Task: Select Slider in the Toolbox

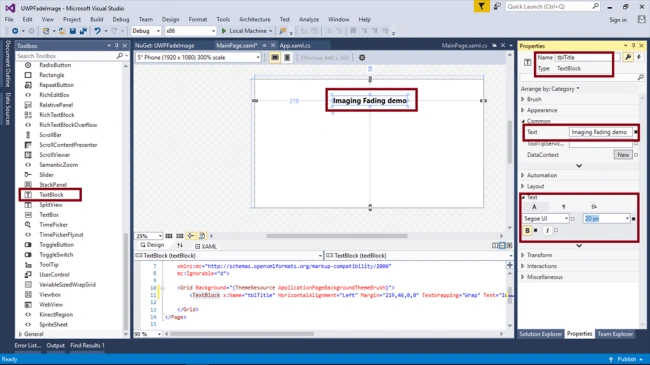Action: coord(46,175)
